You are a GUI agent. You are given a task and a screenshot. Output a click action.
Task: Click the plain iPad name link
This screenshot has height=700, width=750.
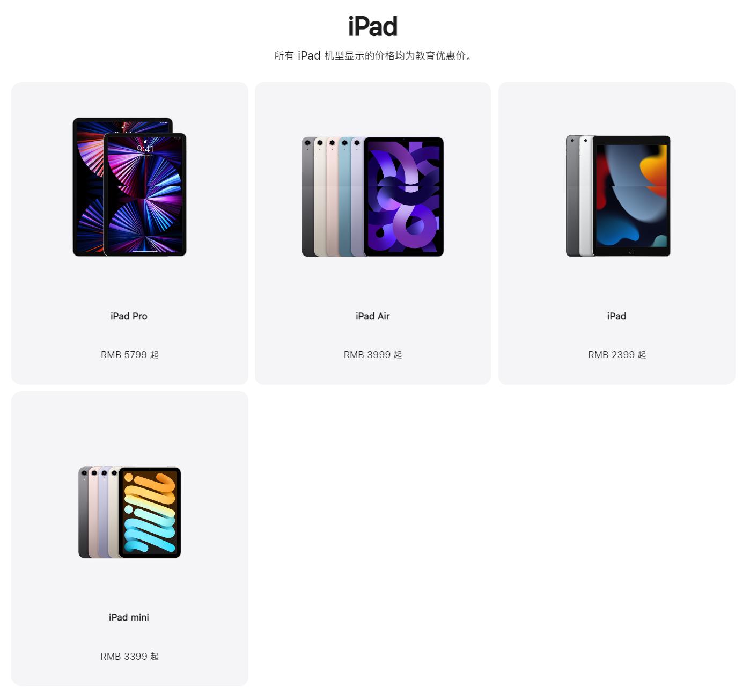click(616, 316)
